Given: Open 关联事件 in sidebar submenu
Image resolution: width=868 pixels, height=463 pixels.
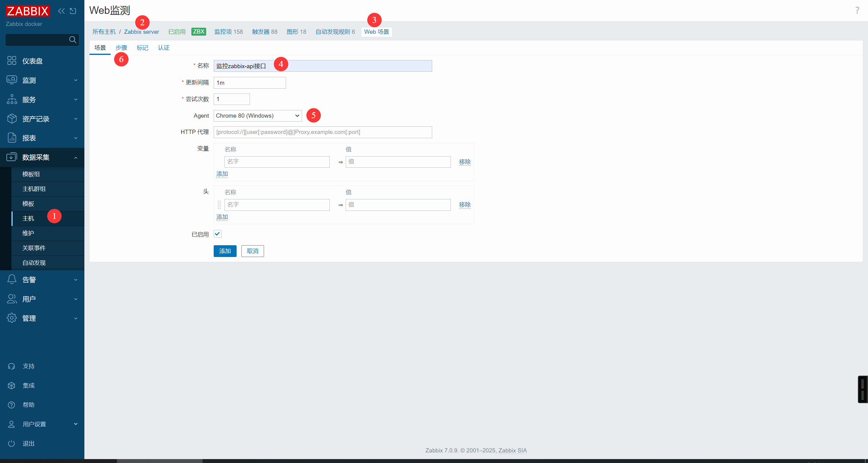Looking at the screenshot, I should coord(48,248).
